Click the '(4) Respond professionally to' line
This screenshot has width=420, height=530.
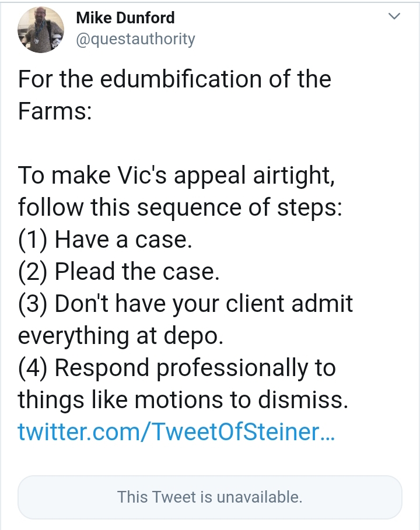click(x=177, y=368)
